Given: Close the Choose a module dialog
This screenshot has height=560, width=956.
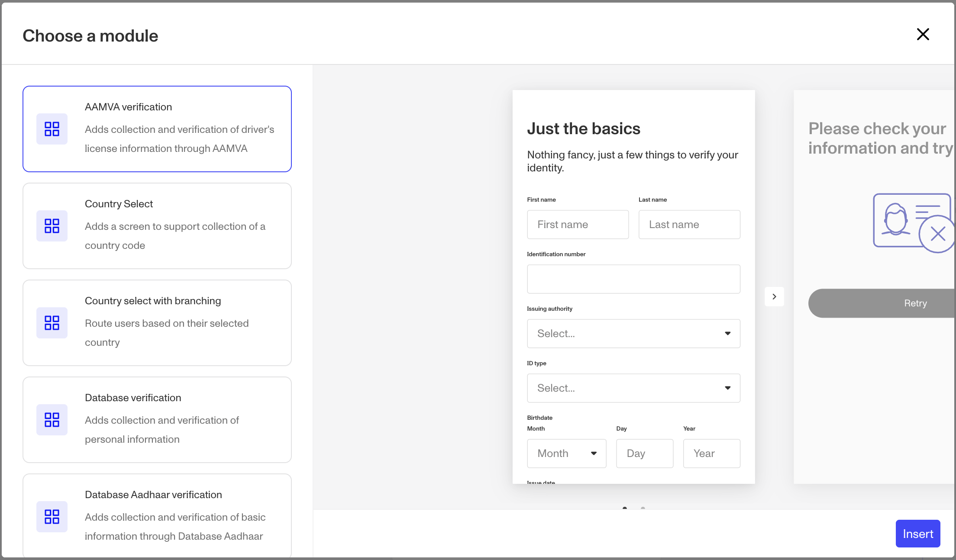Looking at the screenshot, I should coord(923,34).
